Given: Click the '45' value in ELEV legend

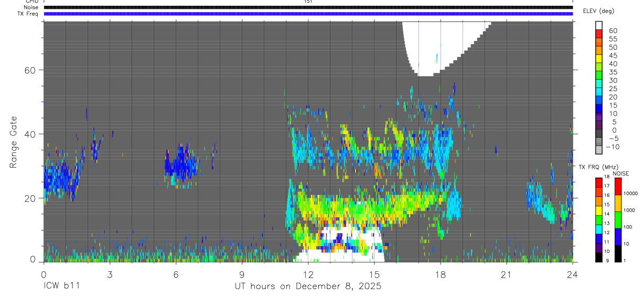Looking at the screenshot, I should 613,56.
